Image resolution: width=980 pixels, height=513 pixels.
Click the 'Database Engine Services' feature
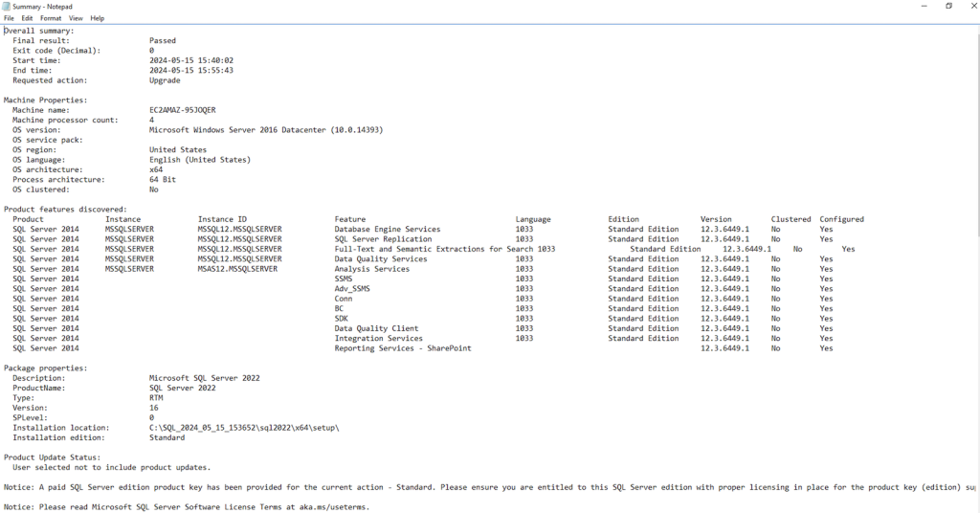[388, 230]
